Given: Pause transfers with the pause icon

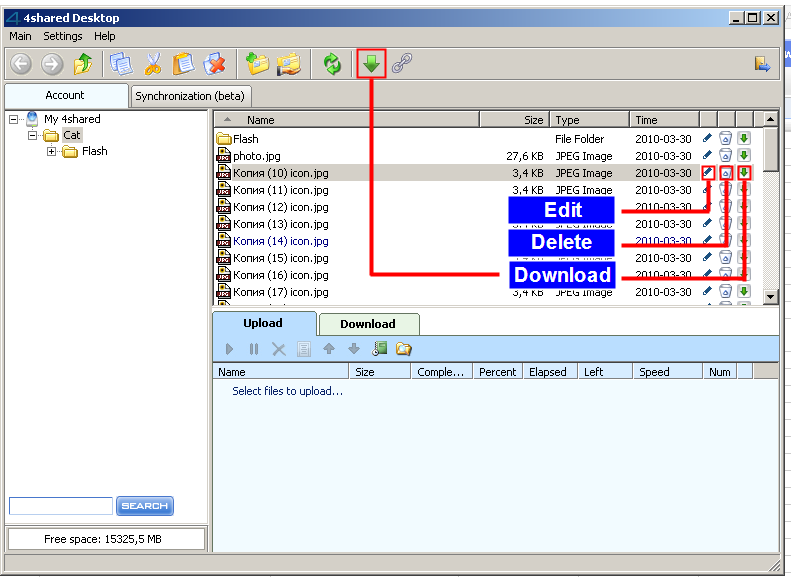Looking at the screenshot, I should (x=254, y=349).
